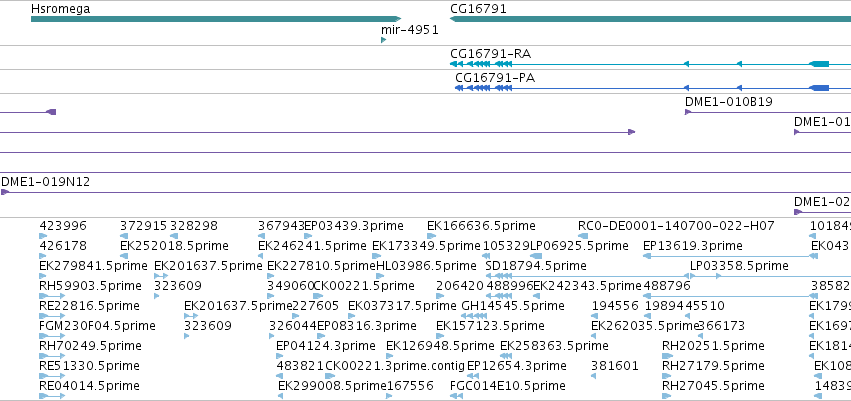Select the teal Hsromega gene bar
Screen dimensions: 851x401
216,19
